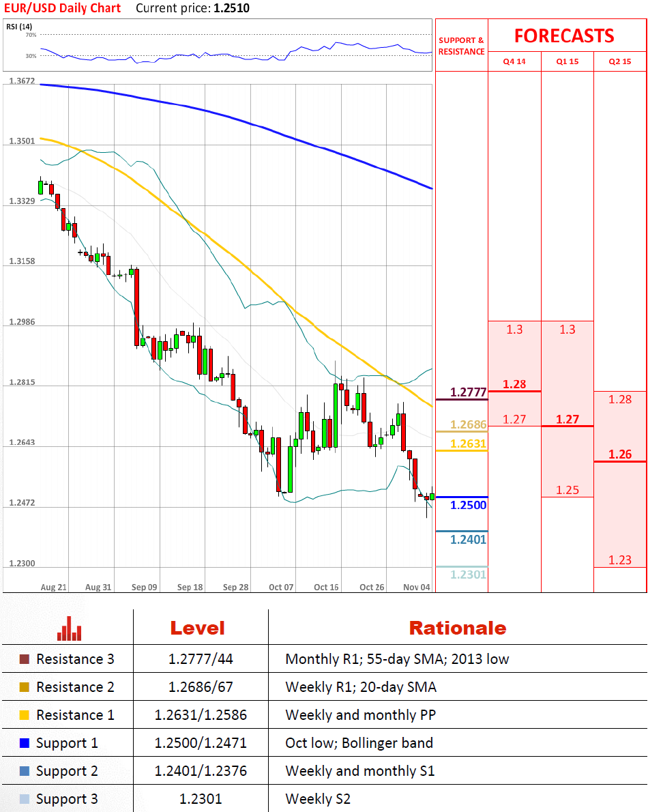Select the Q1 15 forecast column header
Screen dimensions: 648x812
point(568,61)
